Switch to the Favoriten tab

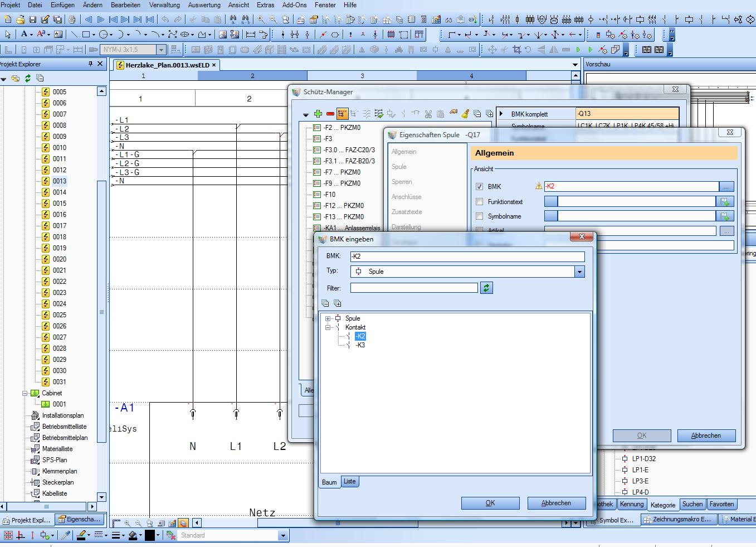(x=721, y=504)
